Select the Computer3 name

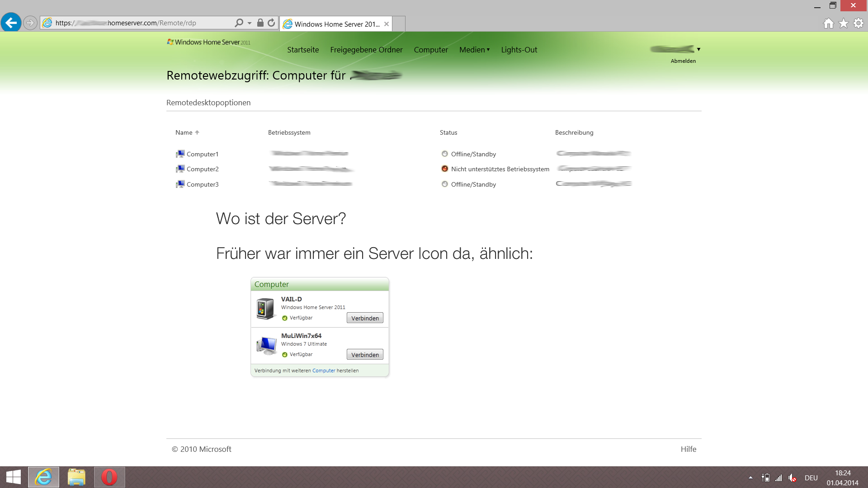pos(203,184)
